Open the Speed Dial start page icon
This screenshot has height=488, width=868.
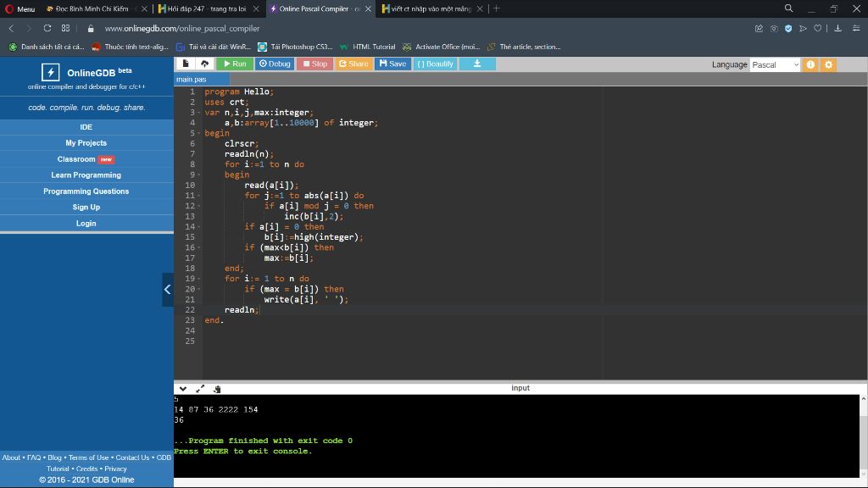point(66,28)
